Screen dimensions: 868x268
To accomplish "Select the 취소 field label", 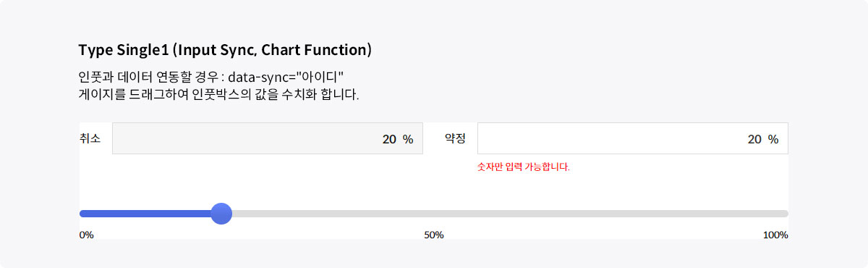I will [x=90, y=138].
